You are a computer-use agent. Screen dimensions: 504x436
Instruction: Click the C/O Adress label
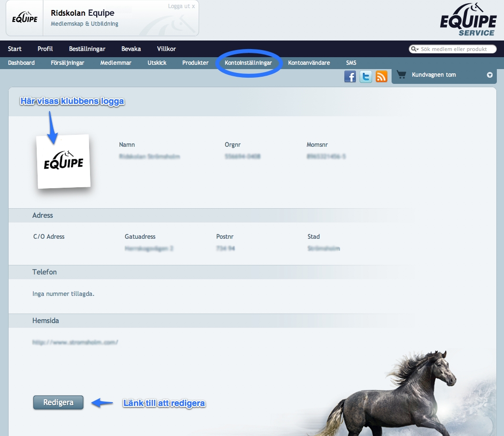(x=49, y=237)
